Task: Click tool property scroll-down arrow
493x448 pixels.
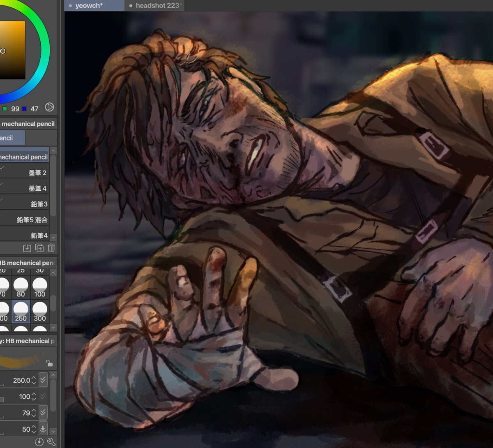Action: (x=53, y=432)
